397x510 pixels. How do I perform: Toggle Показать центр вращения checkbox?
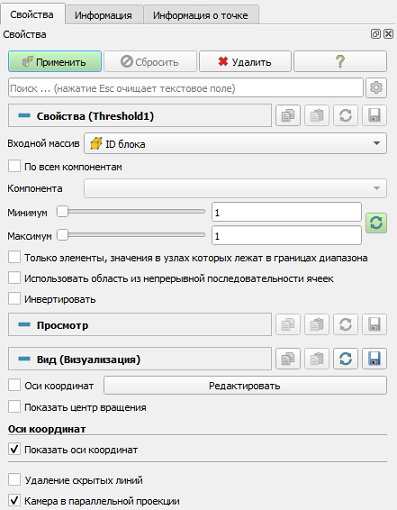click(14, 407)
